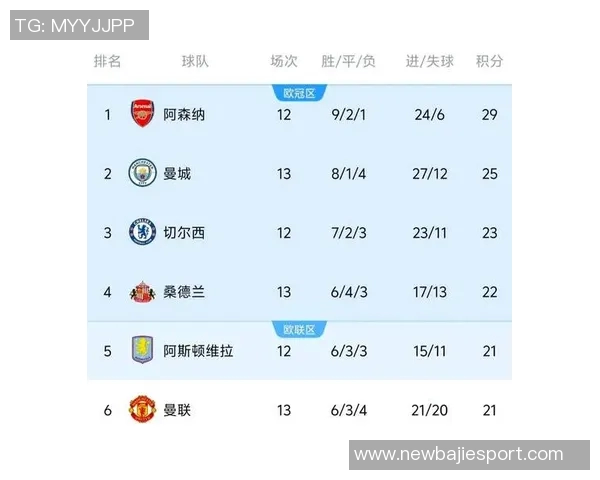Select the 球队 column header
The image size is (600, 480).
195,61
